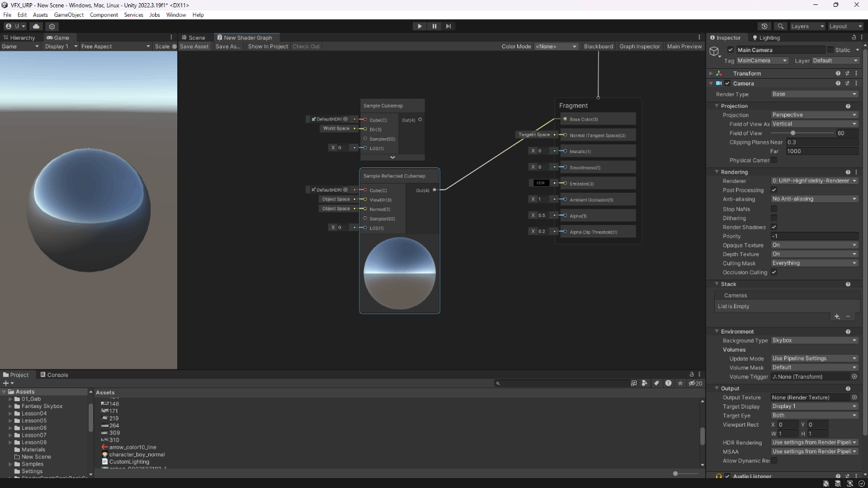This screenshot has height=488, width=868.
Task: Open the GameObject menu
Action: tap(69, 15)
